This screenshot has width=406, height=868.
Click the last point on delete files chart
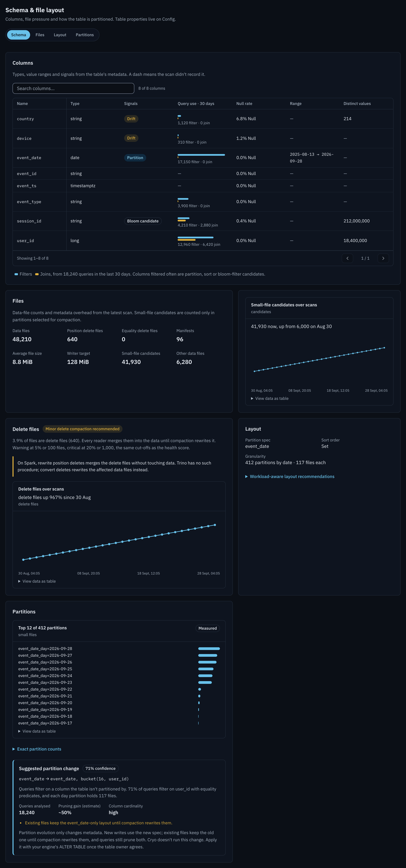pos(215,525)
